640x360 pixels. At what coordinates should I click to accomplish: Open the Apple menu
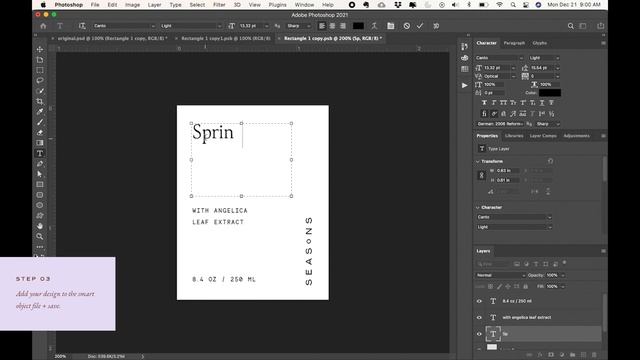pyautogui.click(x=43, y=5)
